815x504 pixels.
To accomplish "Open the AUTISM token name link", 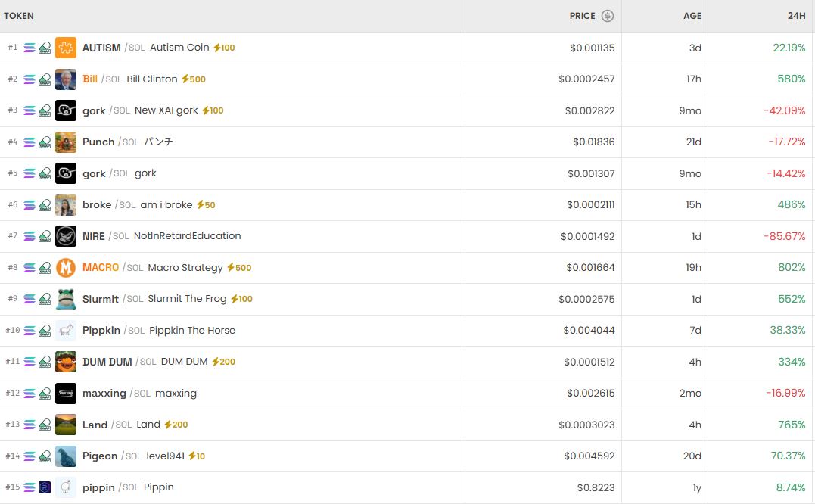I will (x=101, y=48).
